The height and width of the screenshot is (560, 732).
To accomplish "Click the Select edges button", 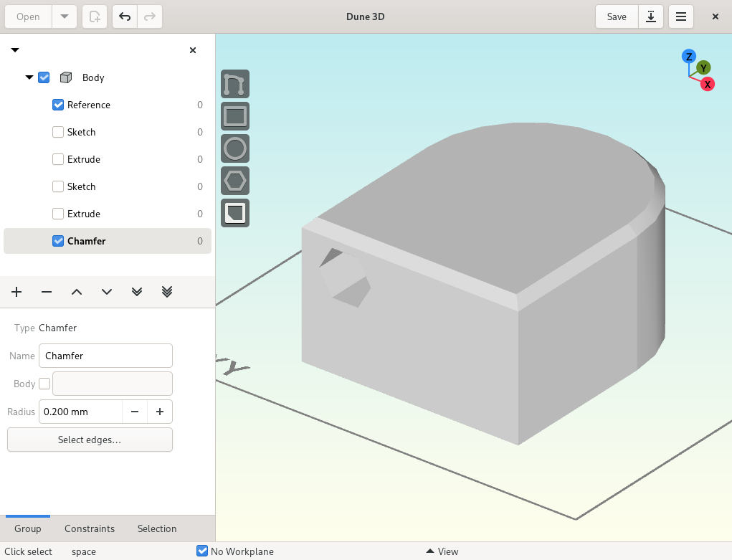I will click(90, 440).
